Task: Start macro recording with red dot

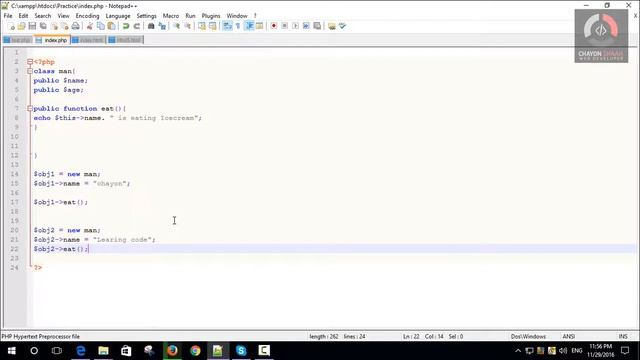Action: click(274, 26)
